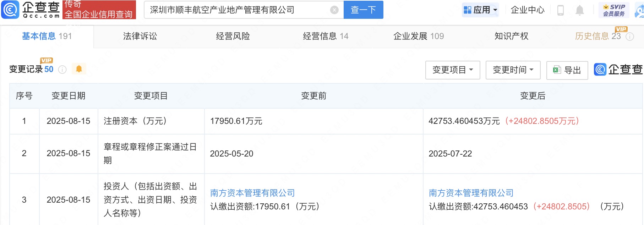This screenshot has width=644, height=225.
Task: Open SVIP member services badge
Action: 614,10
